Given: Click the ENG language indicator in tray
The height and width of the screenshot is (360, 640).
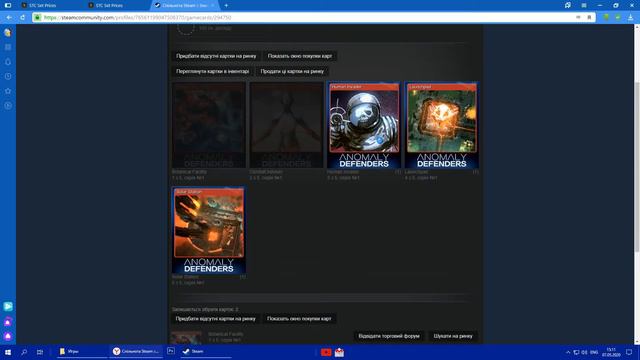Looking at the screenshot, I should pyautogui.click(x=594, y=352).
